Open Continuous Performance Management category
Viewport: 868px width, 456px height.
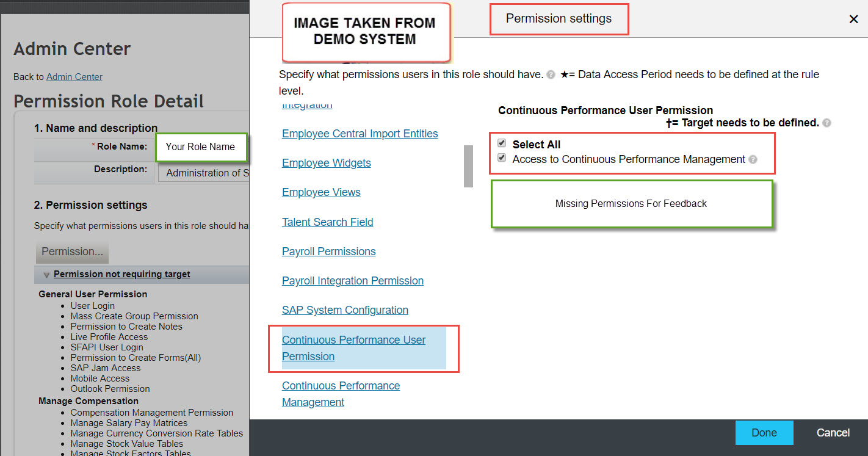click(341, 394)
